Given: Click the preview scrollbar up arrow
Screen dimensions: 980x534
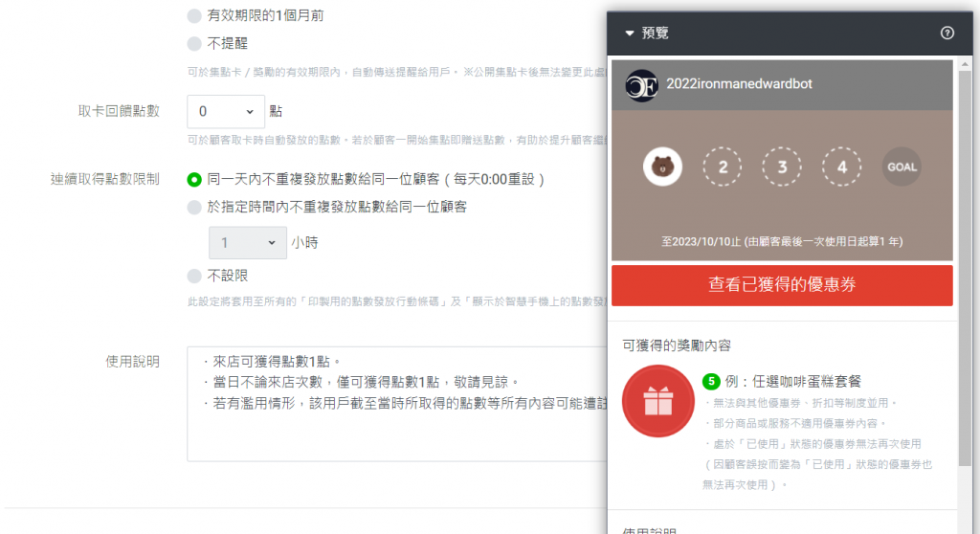Looking at the screenshot, I should point(965,64).
